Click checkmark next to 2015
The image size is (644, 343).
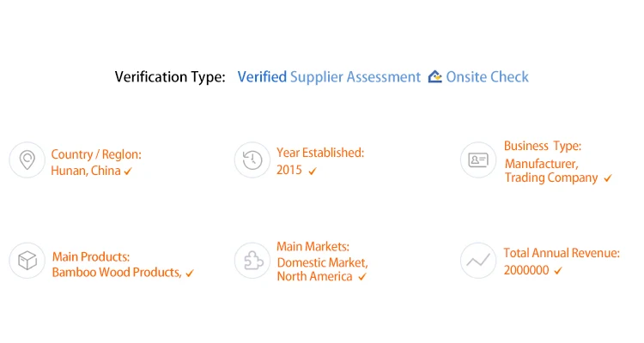[x=313, y=171]
